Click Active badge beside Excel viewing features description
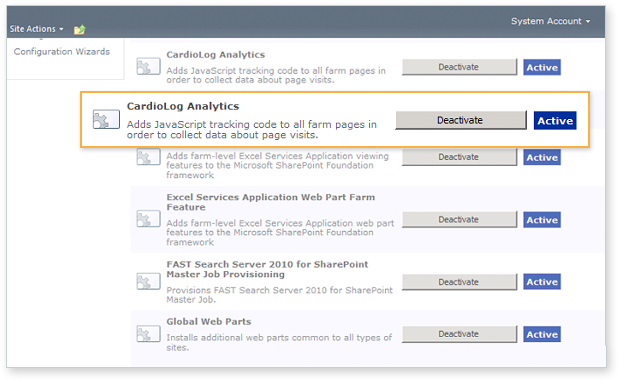 click(x=542, y=158)
